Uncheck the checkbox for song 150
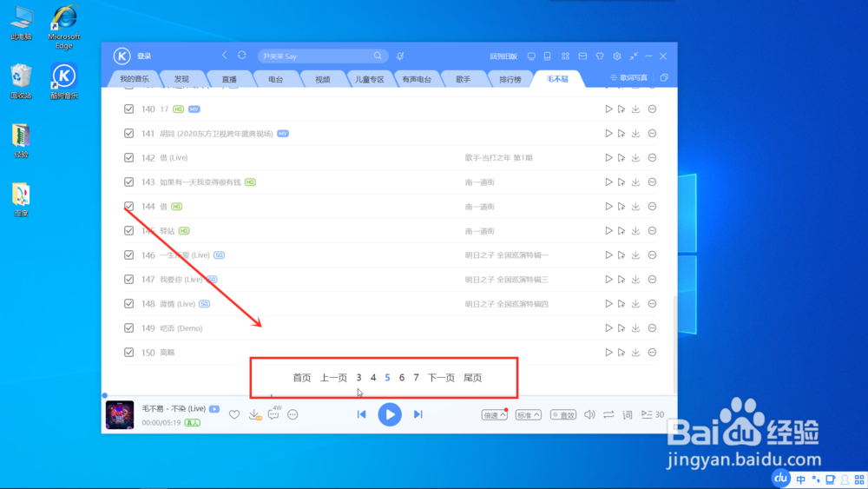This screenshot has width=868, height=489. coord(129,353)
